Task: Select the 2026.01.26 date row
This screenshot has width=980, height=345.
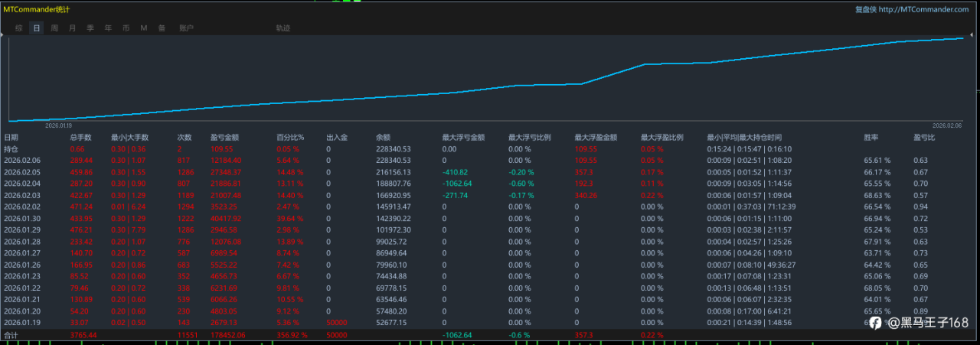Action: pyautogui.click(x=23, y=265)
